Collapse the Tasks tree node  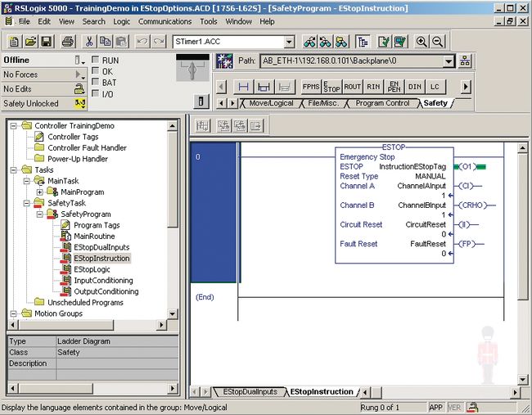click(x=13, y=170)
